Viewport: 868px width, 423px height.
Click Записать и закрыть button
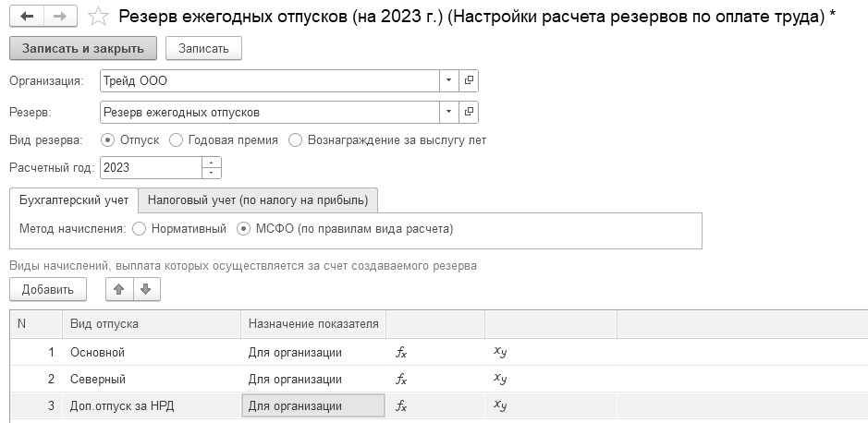pos(83,48)
